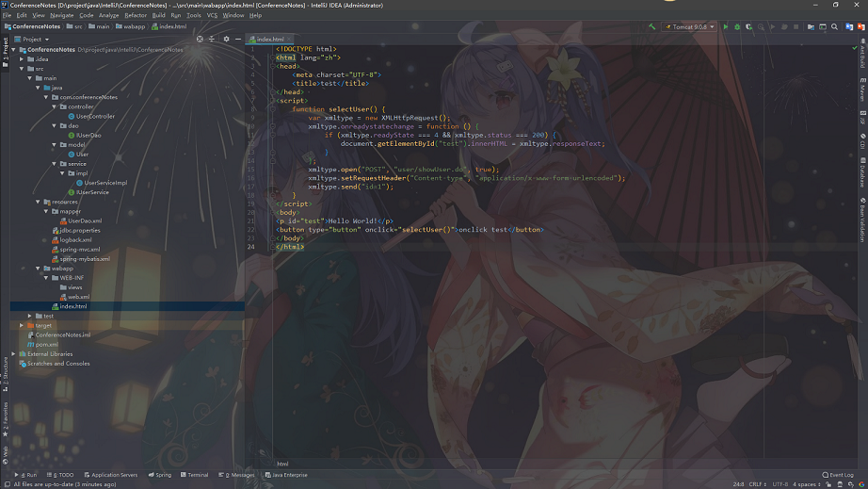Viewport: 868px width, 489px height.
Task: Open the Maven tool window on right
Action: 862,90
